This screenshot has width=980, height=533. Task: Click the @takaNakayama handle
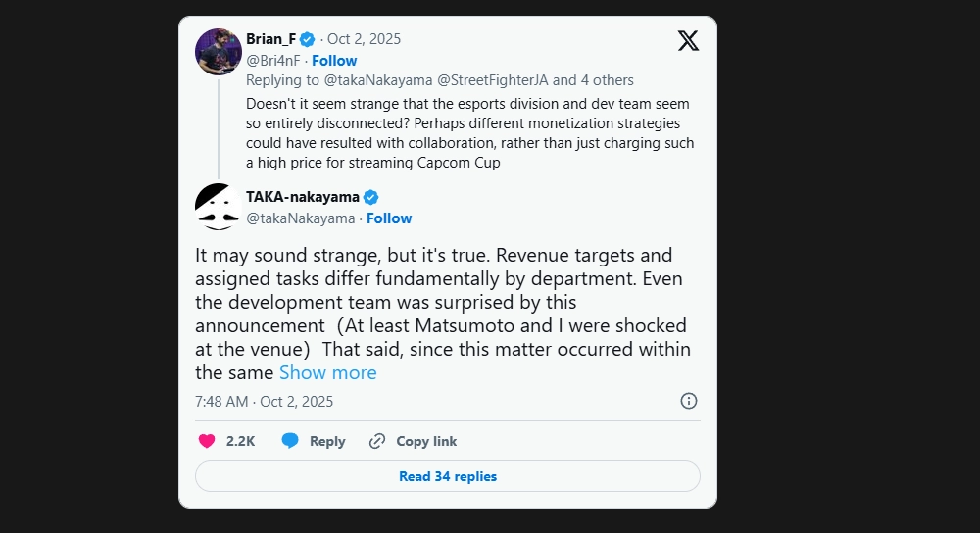(300, 218)
